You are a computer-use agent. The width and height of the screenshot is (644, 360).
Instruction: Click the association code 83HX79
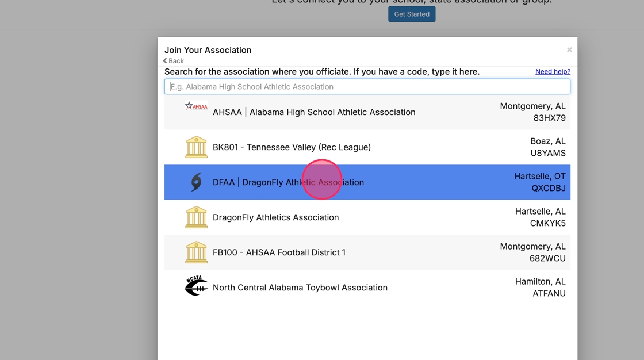[549, 118]
